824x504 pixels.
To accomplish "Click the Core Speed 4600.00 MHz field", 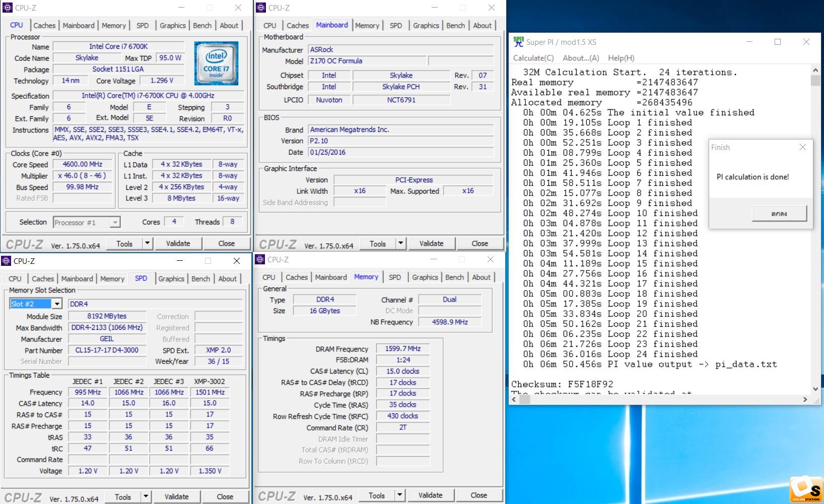I will (83, 164).
